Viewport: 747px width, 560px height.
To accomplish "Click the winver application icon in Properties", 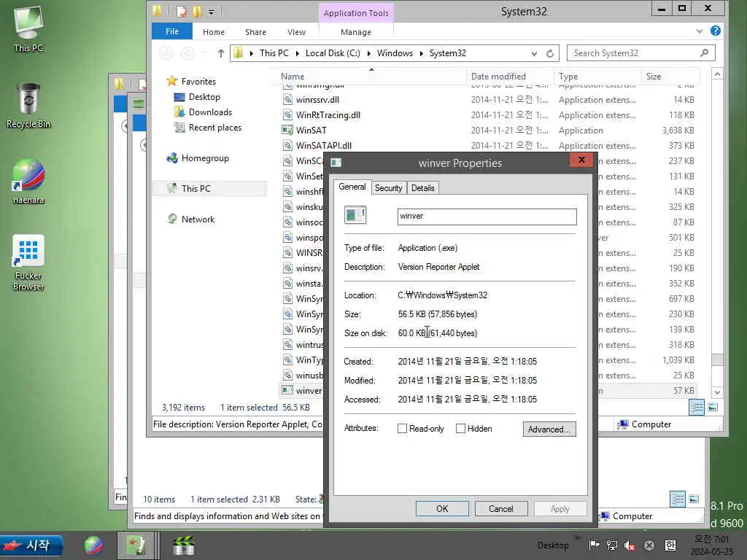I will coord(355,216).
